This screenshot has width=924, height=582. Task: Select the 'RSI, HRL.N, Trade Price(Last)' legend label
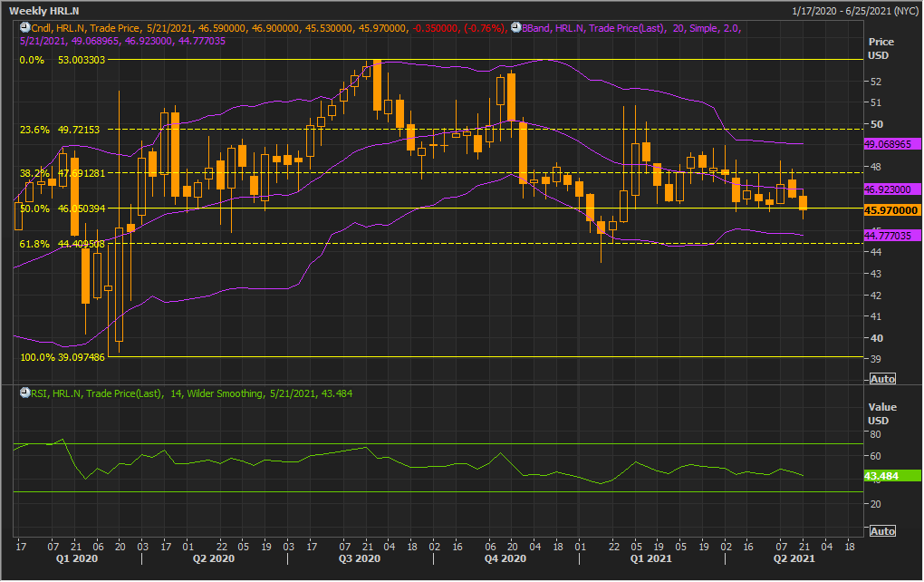click(97, 393)
